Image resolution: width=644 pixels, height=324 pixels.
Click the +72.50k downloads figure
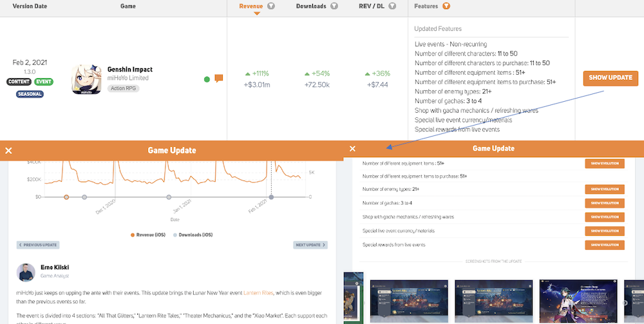coord(317,85)
